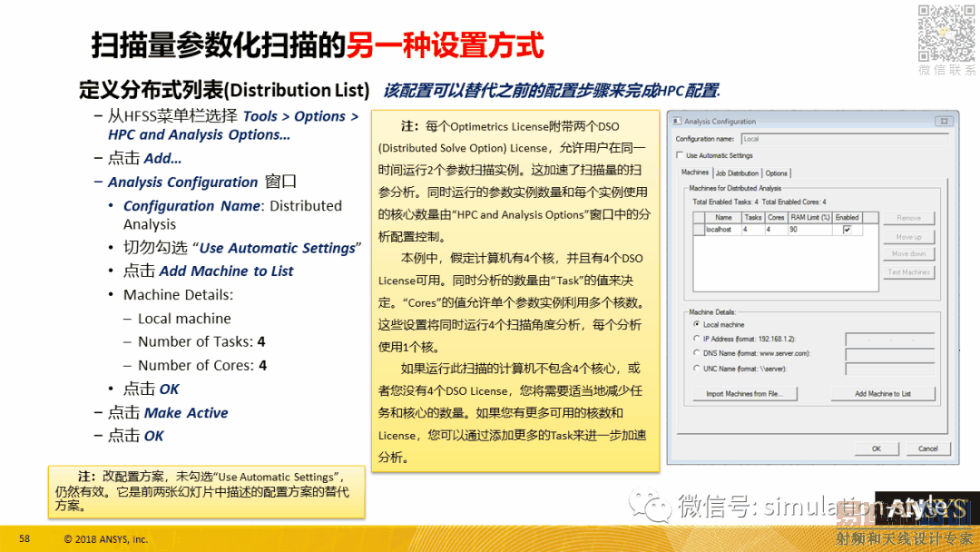Screen dimensions: 980x552
Task: Click the RAM Limit (%) column header
Action: pos(809,218)
